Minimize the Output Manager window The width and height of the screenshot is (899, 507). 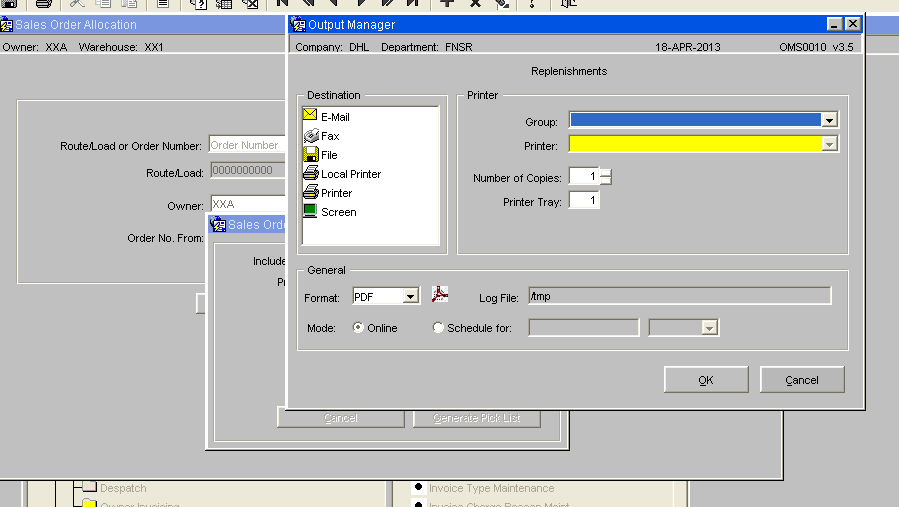pyautogui.click(x=834, y=24)
